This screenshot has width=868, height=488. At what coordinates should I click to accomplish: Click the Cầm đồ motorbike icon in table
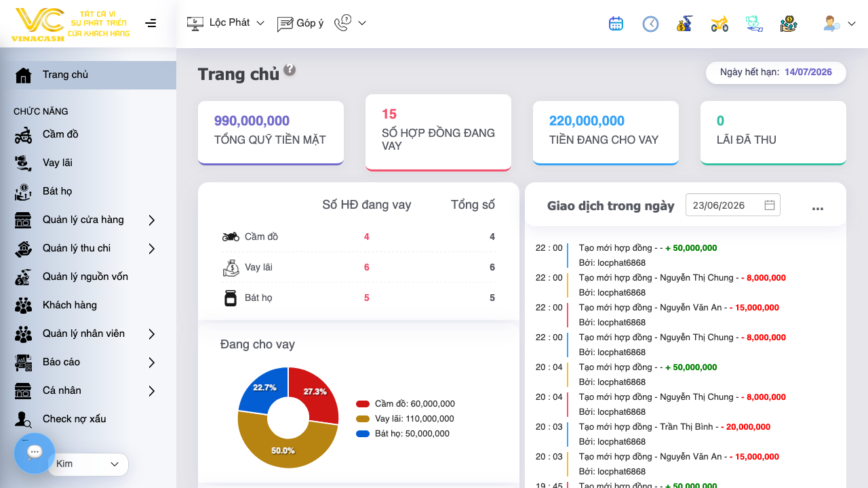click(x=231, y=237)
